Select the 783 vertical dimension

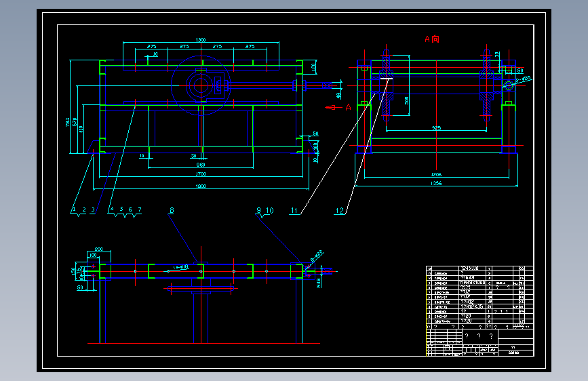point(68,122)
